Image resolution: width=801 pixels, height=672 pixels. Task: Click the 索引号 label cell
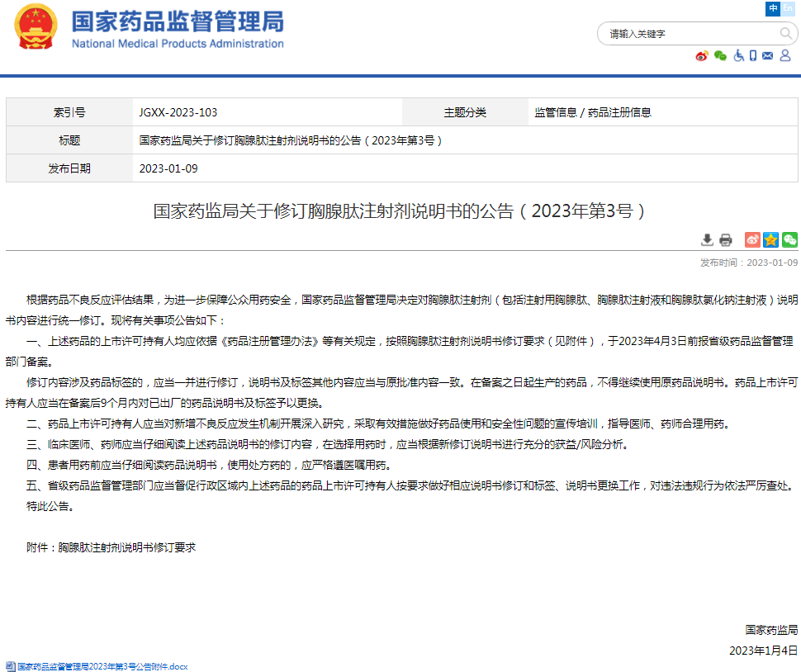pos(69,112)
